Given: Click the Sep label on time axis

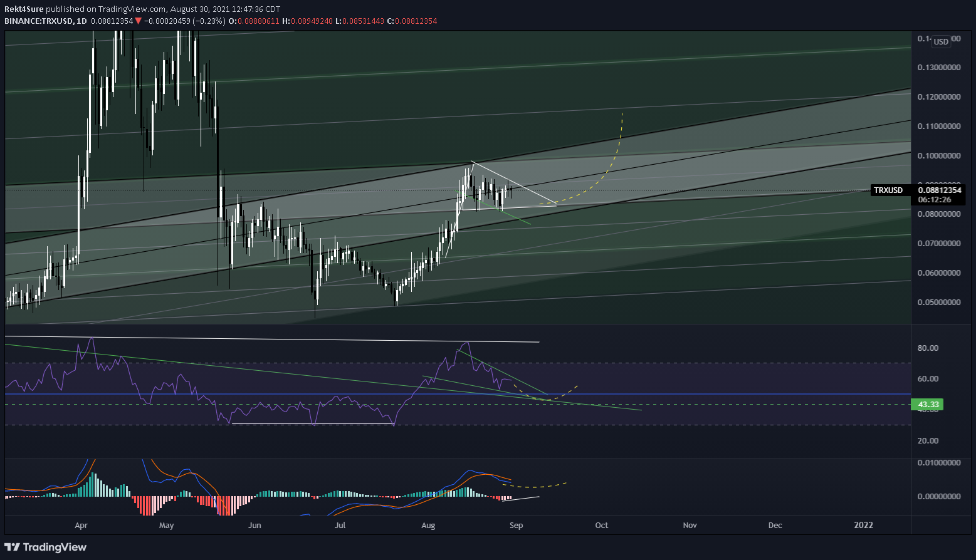Looking at the screenshot, I should (516, 526).
